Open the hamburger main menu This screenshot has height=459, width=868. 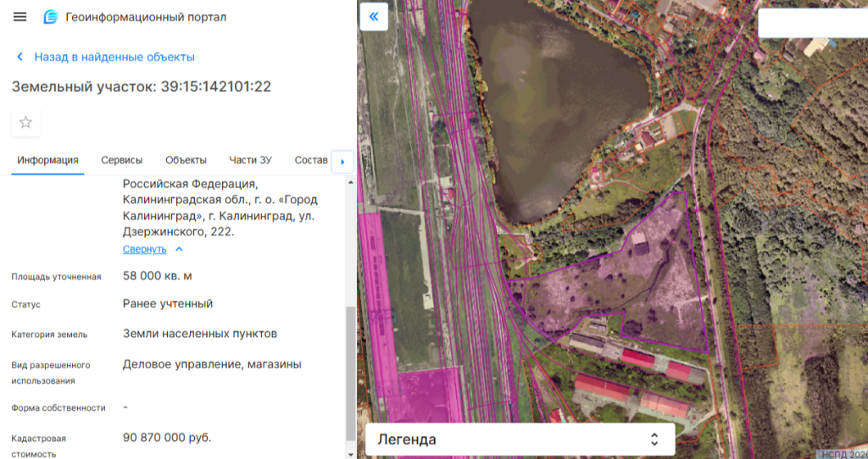pos(20,17)
